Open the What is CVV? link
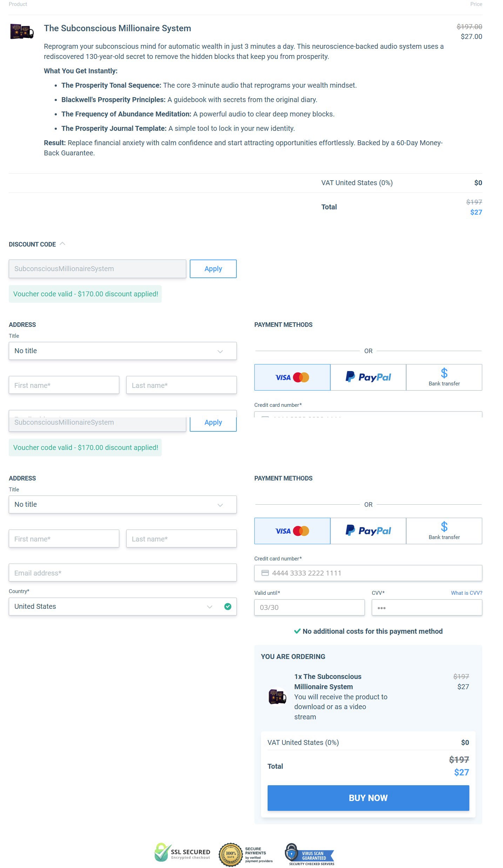503x868 pixels. pos(466,593)
